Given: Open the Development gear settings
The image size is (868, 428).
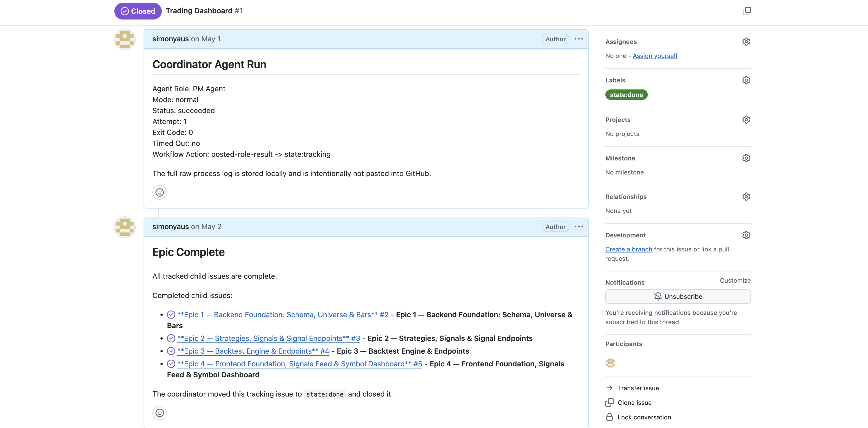Looking at the screenshot, I should click(x=746, y=235).
